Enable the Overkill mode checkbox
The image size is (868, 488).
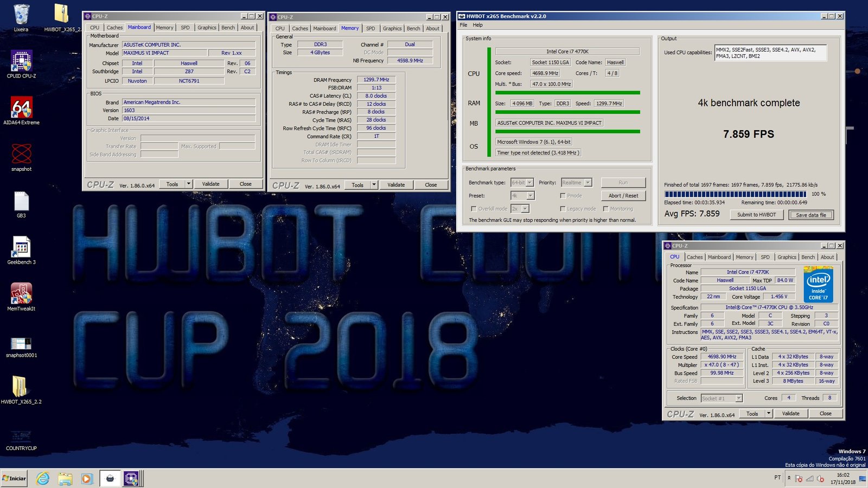474,209
